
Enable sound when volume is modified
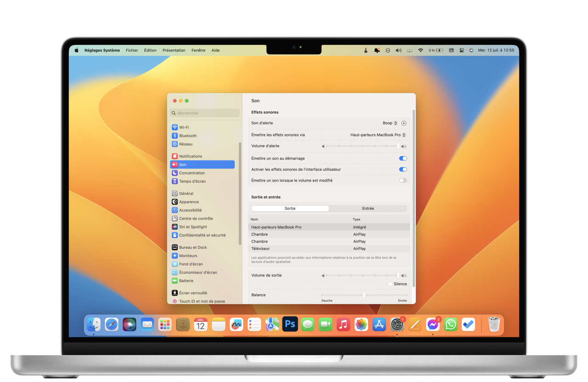402,180
